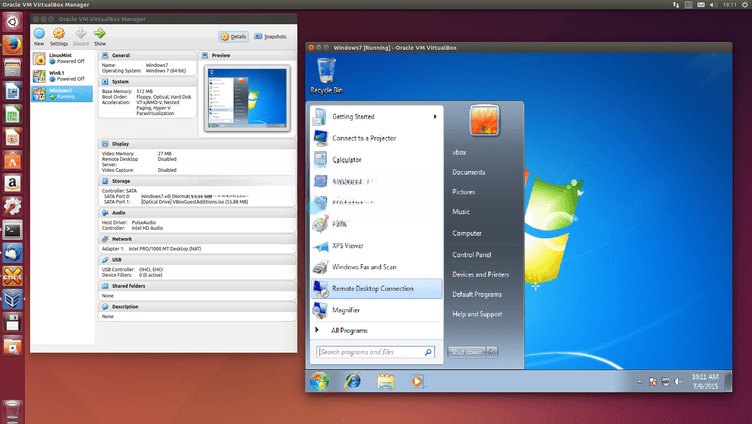Open Documents from Start menu
The image size is (752, 424).
click(469, 172)
